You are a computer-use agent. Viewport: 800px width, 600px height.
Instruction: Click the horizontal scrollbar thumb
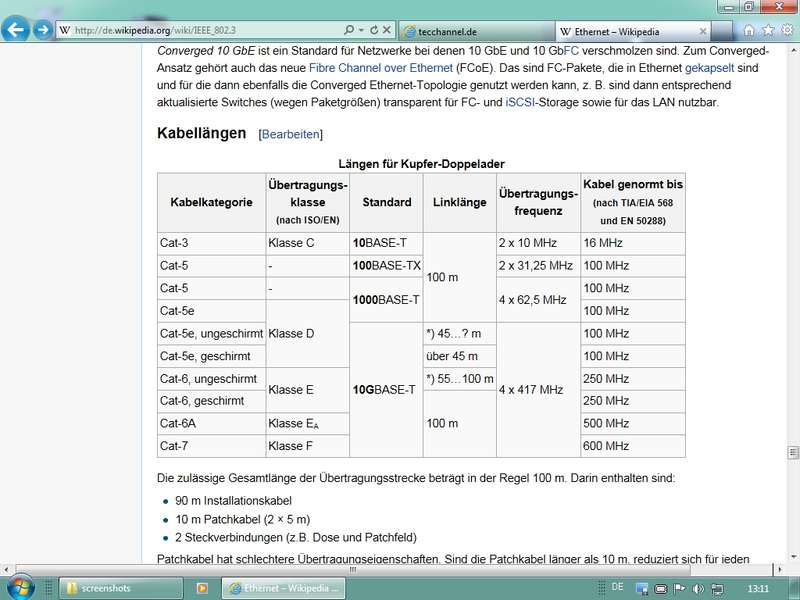[x=353, y=569]
